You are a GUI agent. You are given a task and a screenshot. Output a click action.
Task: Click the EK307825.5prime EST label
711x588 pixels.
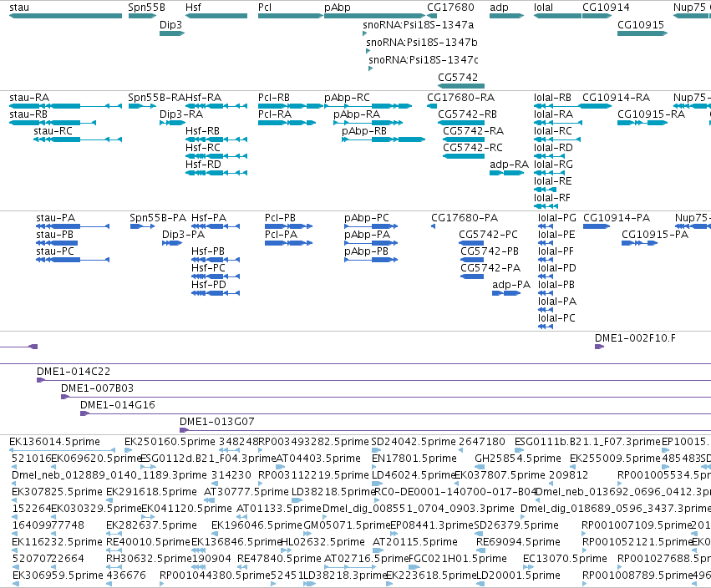click(57, 492)
